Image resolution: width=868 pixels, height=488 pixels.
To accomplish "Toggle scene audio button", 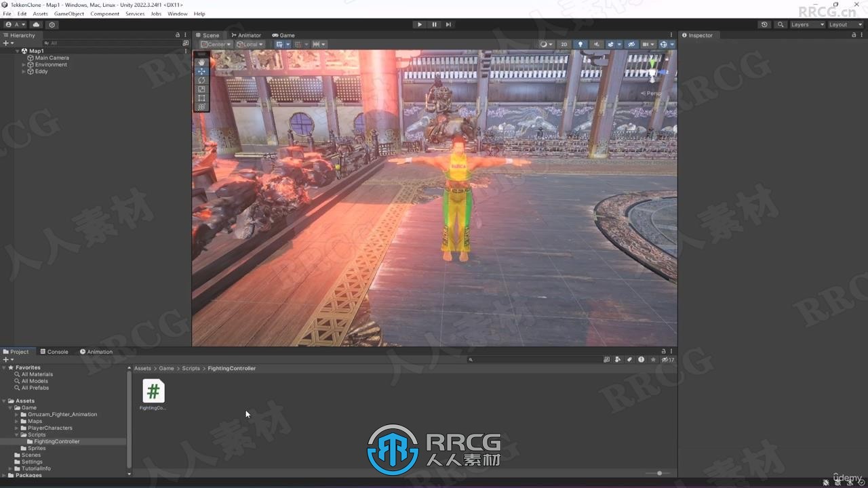I will [x=597, y=44].
